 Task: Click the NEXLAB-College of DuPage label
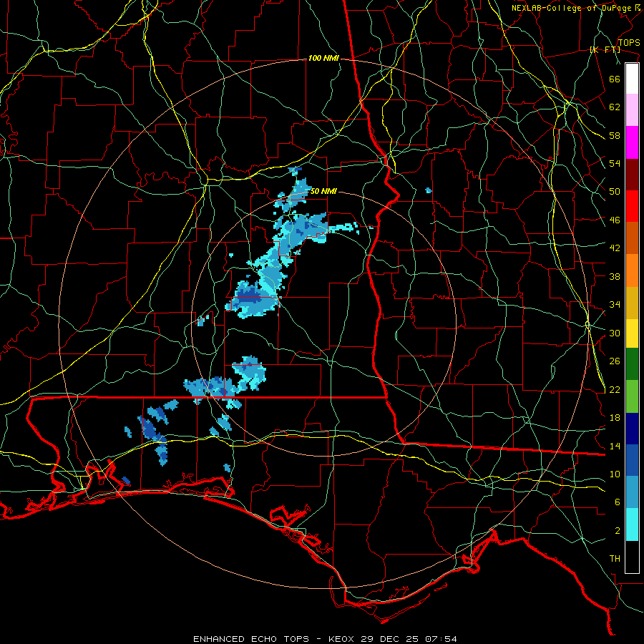pyautogui.click(x=571, y=8)
